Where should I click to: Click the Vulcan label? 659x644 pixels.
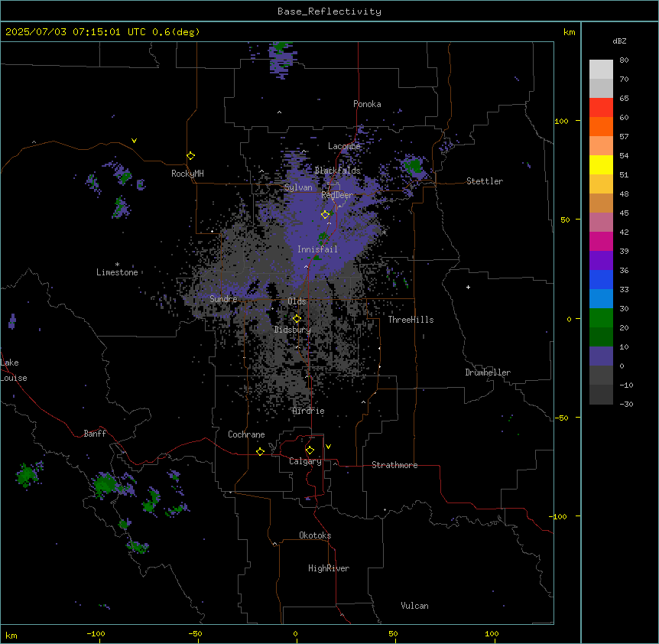tap(414, 606)
